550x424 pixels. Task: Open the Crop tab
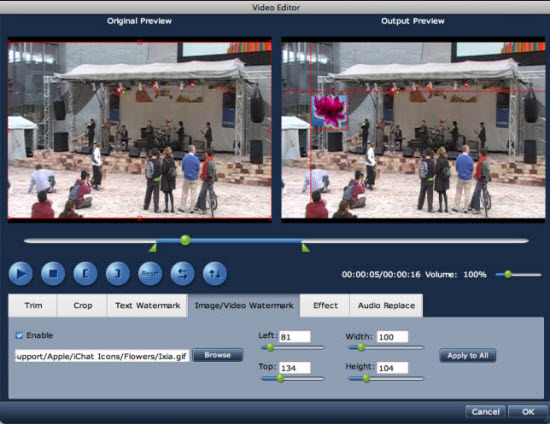click(82, 305)
